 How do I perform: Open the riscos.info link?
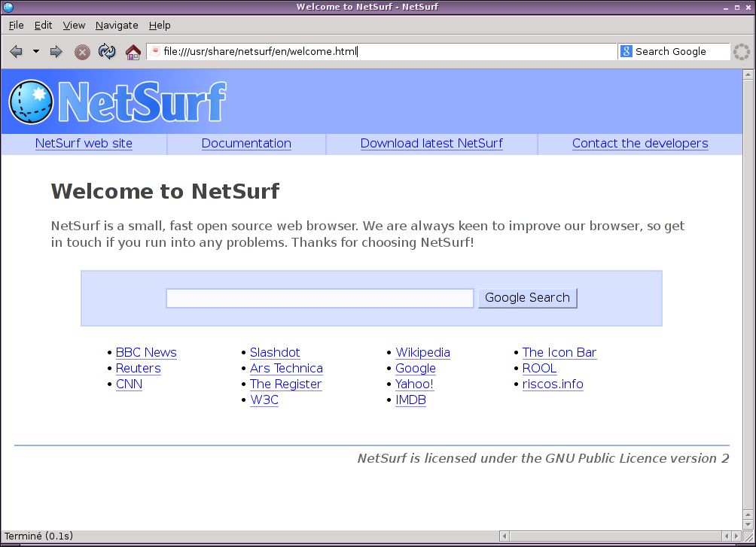tap(553, 384)
